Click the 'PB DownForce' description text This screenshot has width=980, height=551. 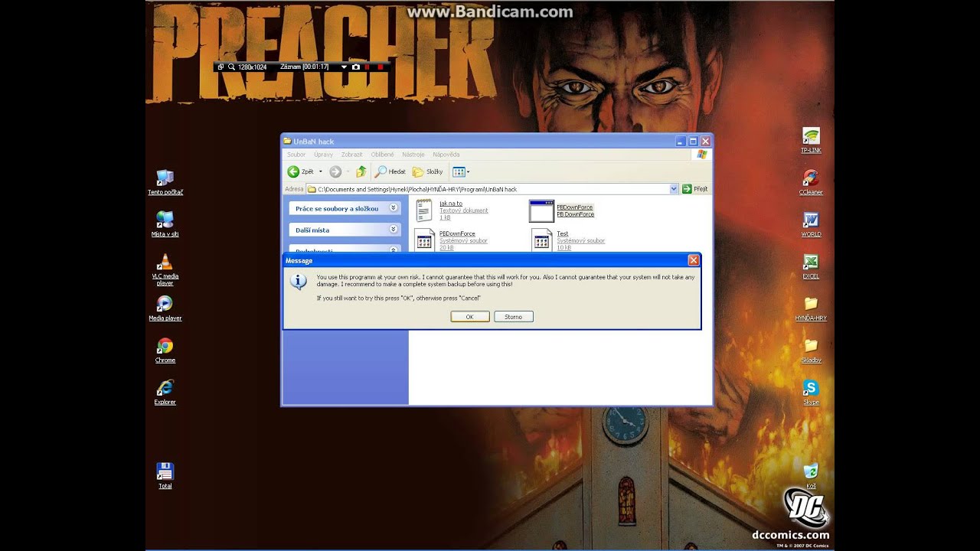coord(575,214)
